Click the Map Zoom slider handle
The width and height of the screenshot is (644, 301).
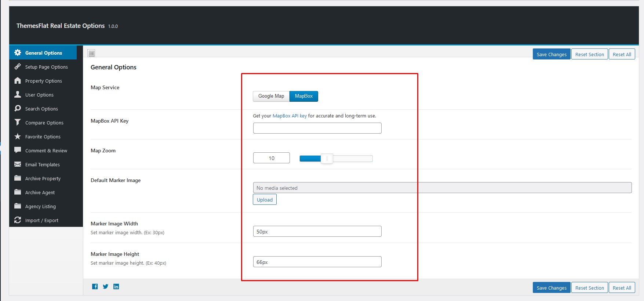point(327,159)
